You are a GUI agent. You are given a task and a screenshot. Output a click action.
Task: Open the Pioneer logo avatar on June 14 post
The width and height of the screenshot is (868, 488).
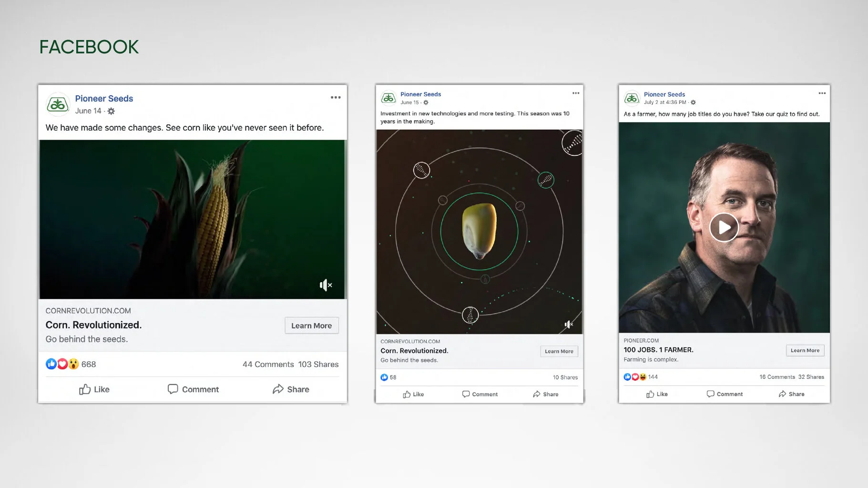click(58, 104)
